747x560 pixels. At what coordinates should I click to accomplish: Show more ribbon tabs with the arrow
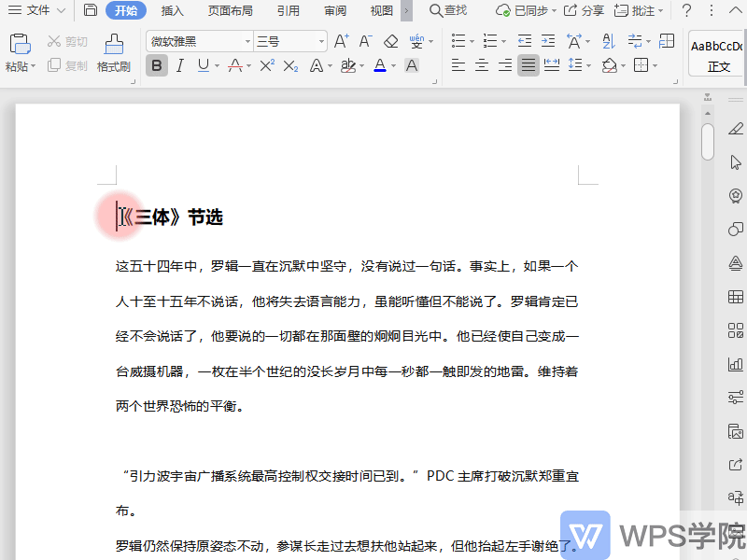coord(406,10)
